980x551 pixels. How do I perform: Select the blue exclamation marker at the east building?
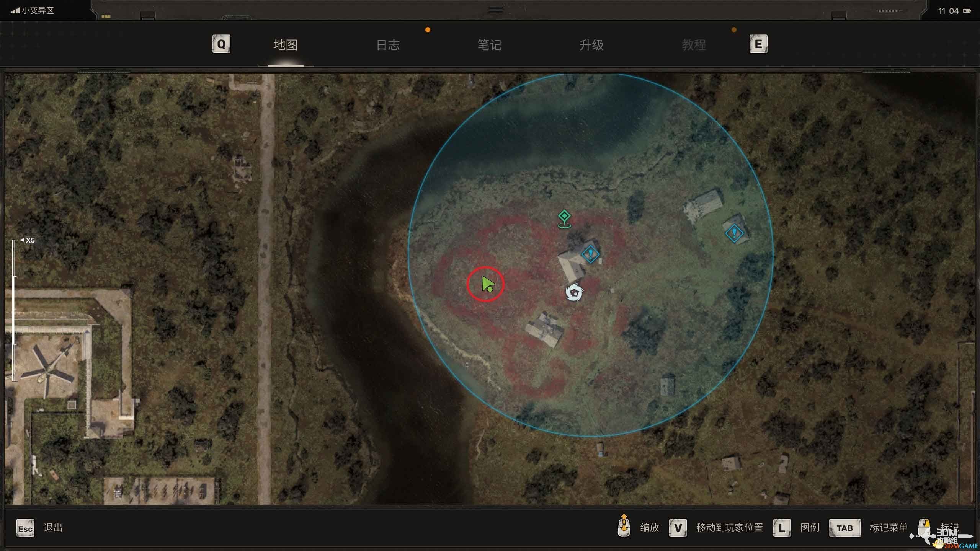[x=734, y=233]
